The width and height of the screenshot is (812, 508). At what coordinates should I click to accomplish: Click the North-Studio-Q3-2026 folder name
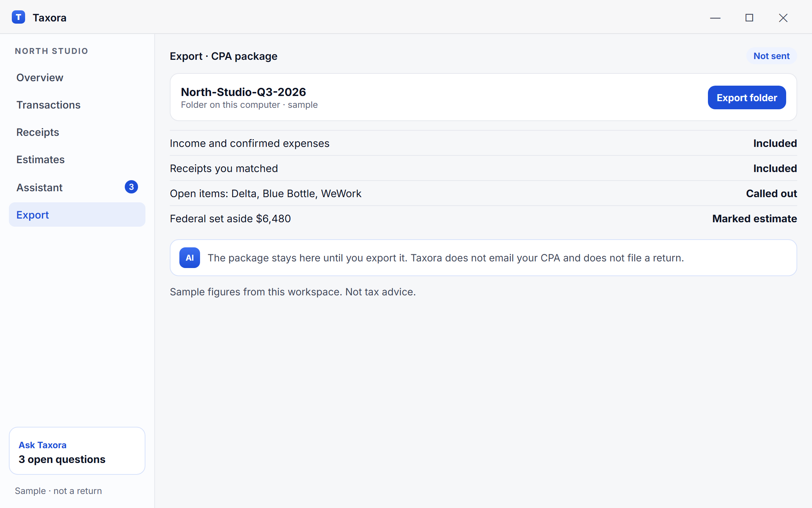(x=243, y=92)
